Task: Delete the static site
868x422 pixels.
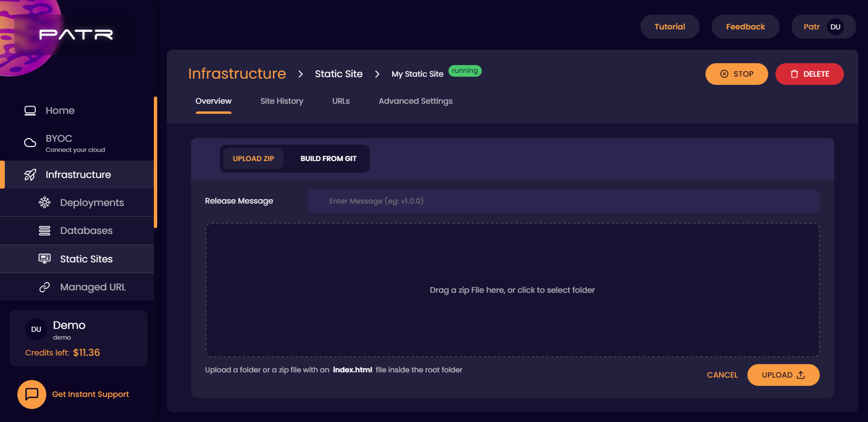Action: coord(810,74)
